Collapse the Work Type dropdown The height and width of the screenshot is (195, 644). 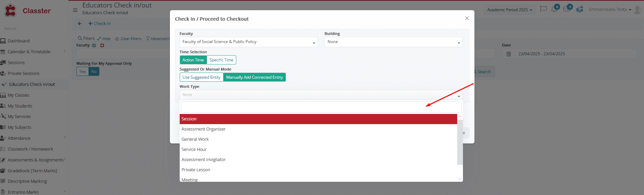pyautogui.click(x=321, y=95)
